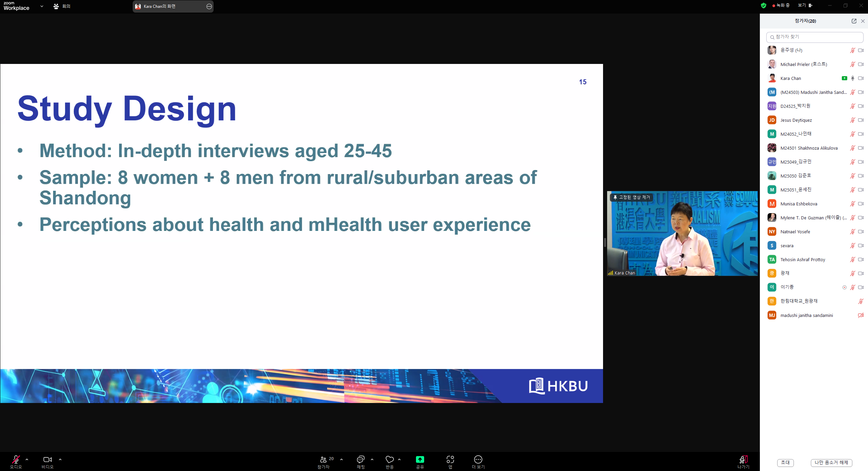
Task: Open the apps icon in toolbar
Action: click(x=450, y=460)
